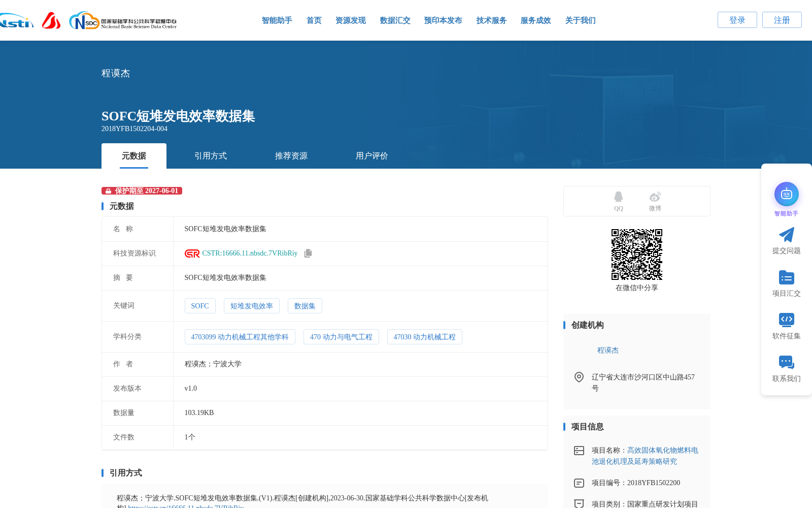Image resolution: width=812 pixels, height=508 pixels.
Task: Open 服务成效 navigation item
Action: [536, 20]
